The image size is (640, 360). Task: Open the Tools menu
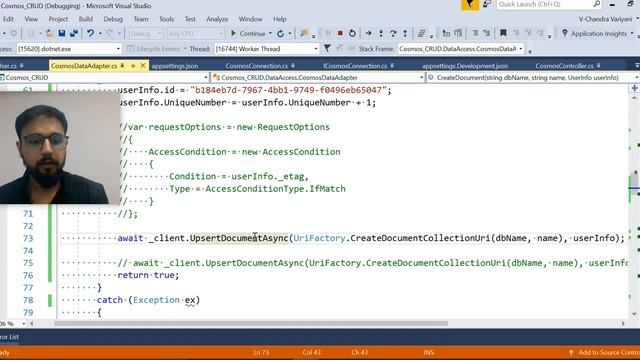pyautogui.click(x=166, y=19)
